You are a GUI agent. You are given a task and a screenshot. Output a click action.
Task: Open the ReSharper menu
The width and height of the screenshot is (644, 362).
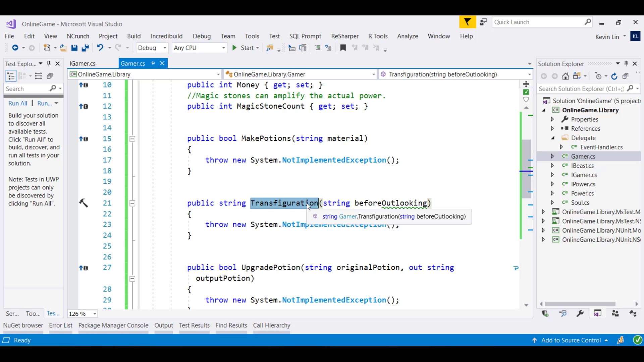[344, 36]
